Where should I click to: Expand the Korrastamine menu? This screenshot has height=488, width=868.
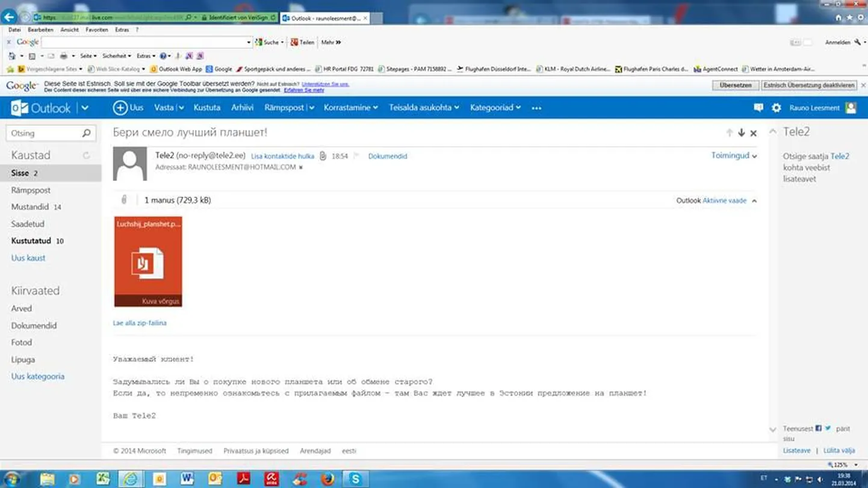[x=351, y=108]
